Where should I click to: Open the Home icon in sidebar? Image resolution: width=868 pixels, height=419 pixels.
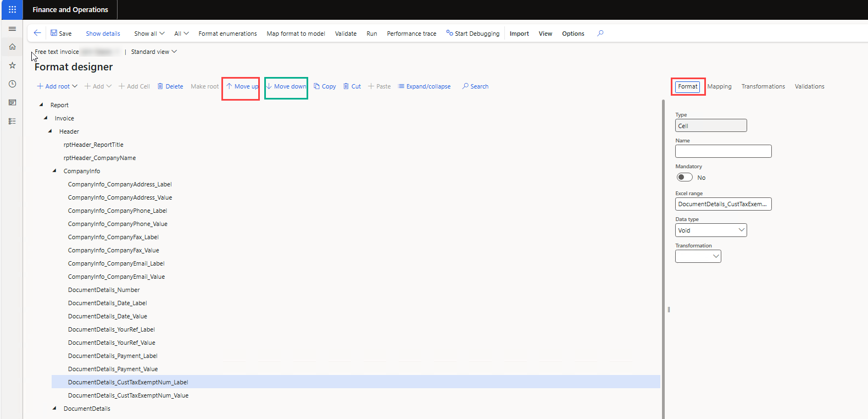[12, 47]
